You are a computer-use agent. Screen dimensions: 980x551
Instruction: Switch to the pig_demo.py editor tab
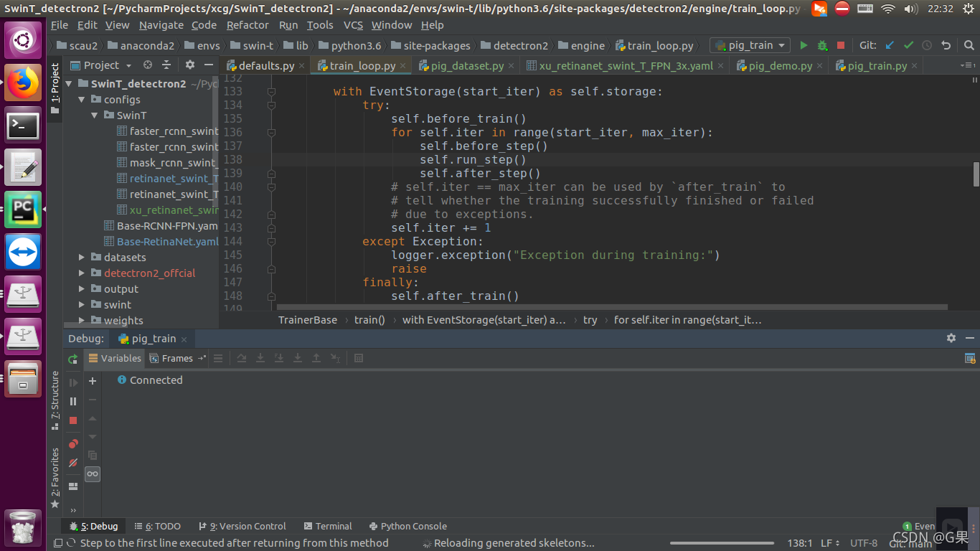click(x=780, y=65)
